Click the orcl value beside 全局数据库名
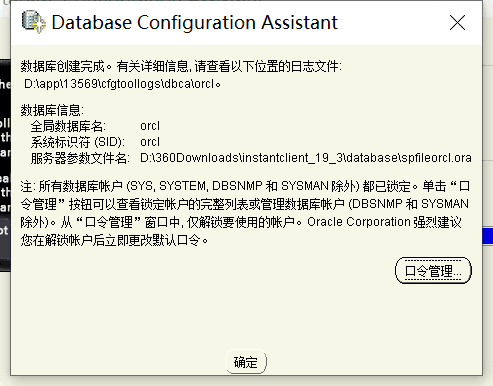 (150, 126)
